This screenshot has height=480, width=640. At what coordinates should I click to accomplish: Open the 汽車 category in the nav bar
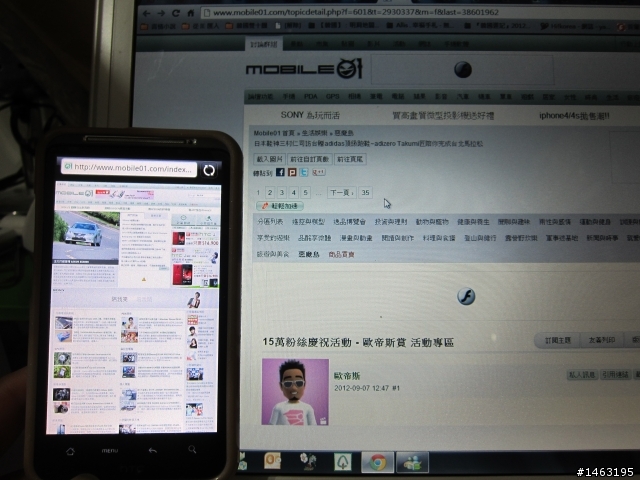coord(462,97)
